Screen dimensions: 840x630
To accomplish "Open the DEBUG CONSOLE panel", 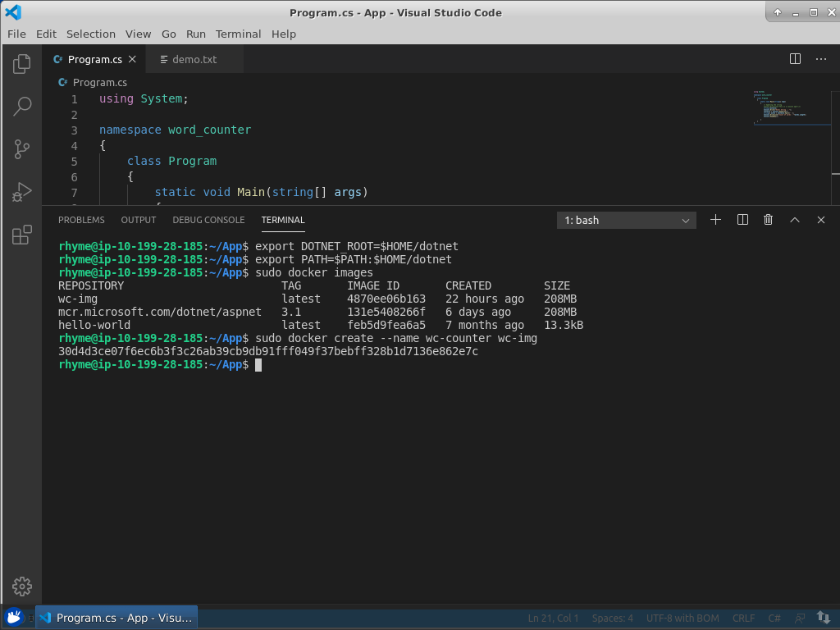I will [208, 220].
